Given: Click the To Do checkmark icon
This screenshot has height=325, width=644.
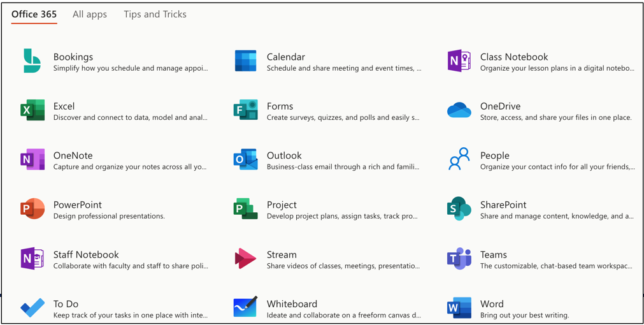Looking at the screenshot, I should click(32, 308).
